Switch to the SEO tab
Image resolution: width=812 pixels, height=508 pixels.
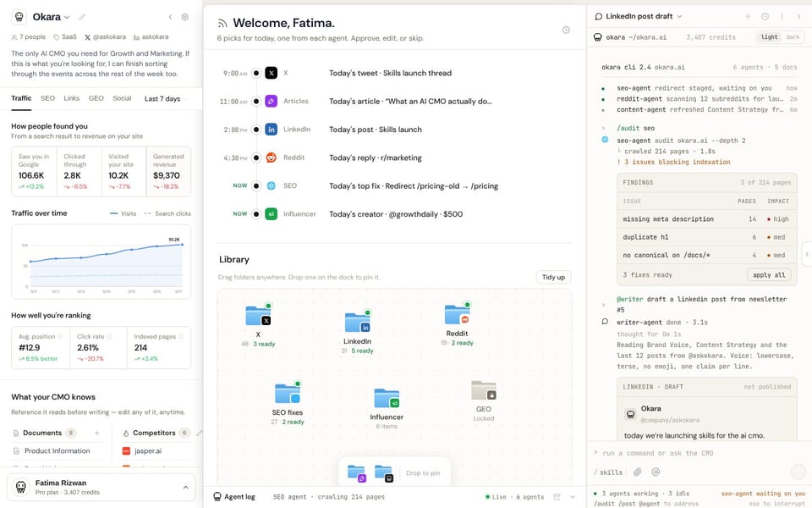click(47, 98)
